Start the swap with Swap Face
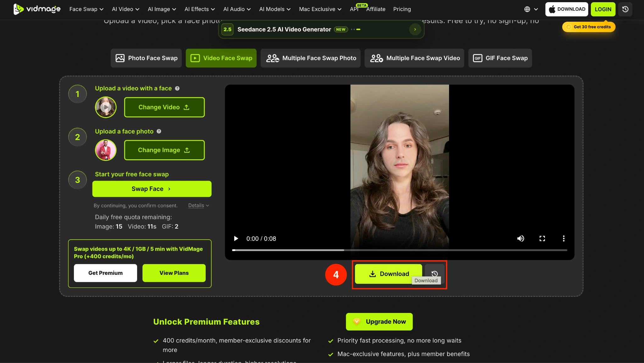Screen dimensions: 644x363 tap(152, 189)
